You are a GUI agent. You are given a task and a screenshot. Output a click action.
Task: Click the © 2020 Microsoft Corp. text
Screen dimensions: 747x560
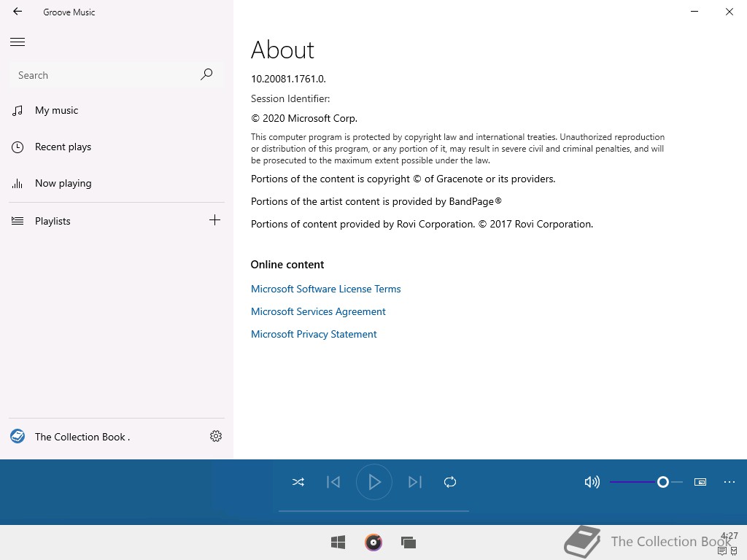(x=304, y=119)
